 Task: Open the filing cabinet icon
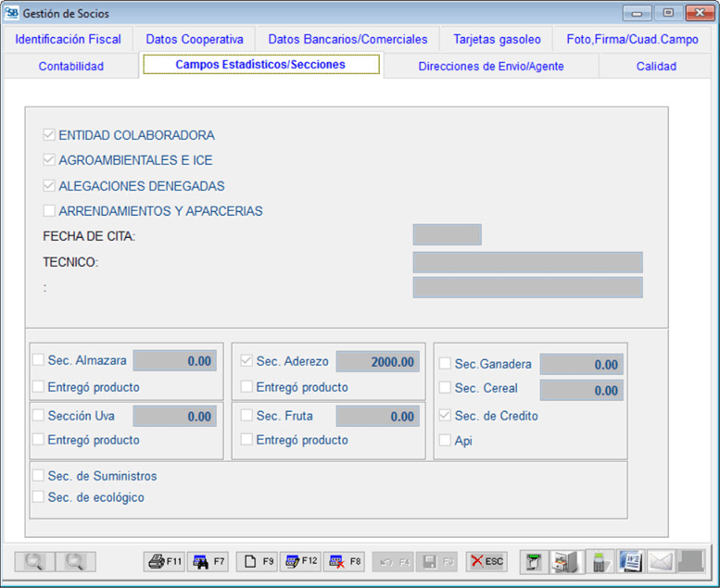(566, 561)
